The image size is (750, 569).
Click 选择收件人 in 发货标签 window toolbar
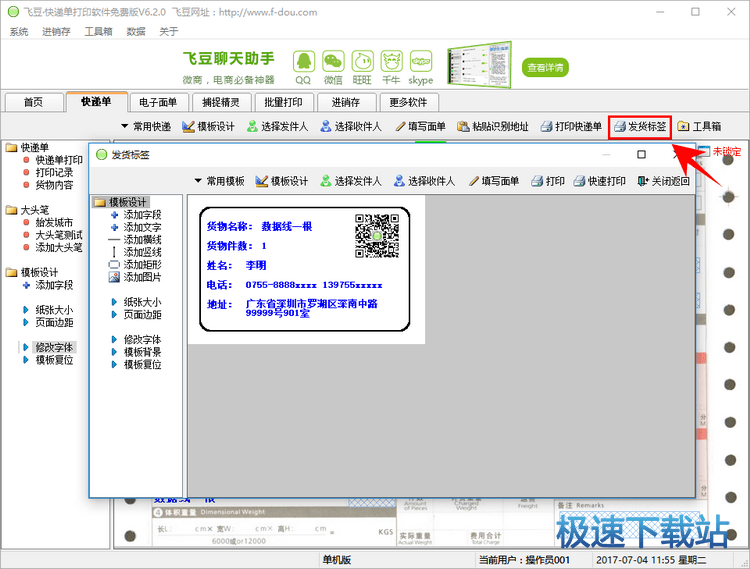click(424, 181)
